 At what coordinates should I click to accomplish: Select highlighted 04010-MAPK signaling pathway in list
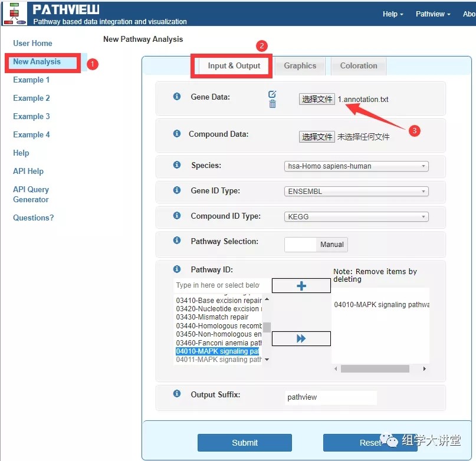click(x=218, y=351)
